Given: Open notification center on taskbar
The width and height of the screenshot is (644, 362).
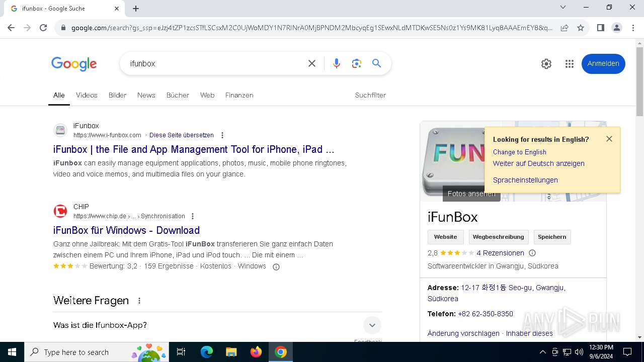Looking at the screenshot, I should click(627, 352).
